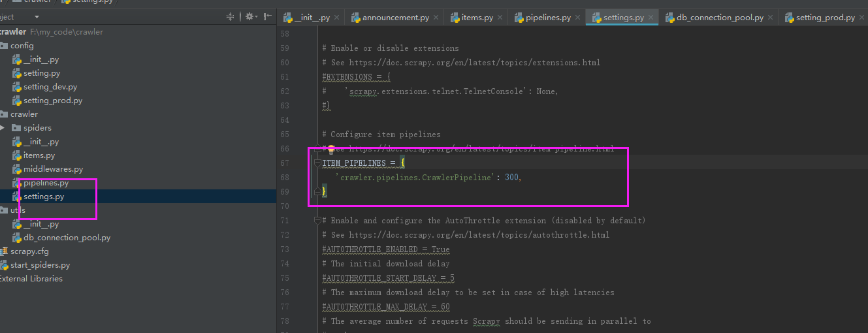The image size is (868, 333).
Task: Open setting_prod.py in the project tree
Action: click(x=53, y=101)
